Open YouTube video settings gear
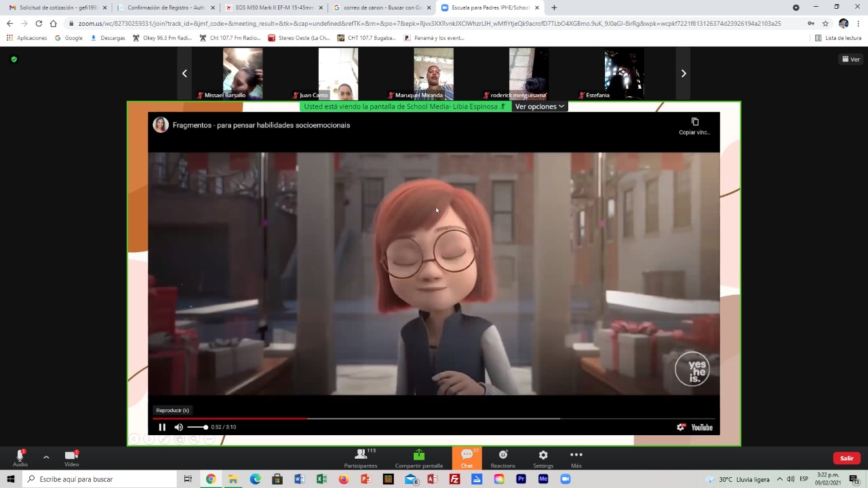The width and height of the screenshot is (868, 488). click(x=681, y=427)
